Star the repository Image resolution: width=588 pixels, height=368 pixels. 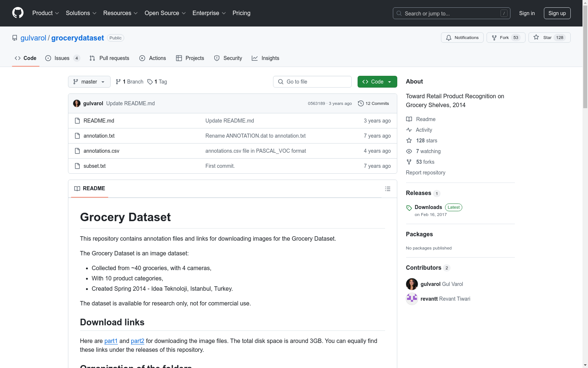click(549, 38)
